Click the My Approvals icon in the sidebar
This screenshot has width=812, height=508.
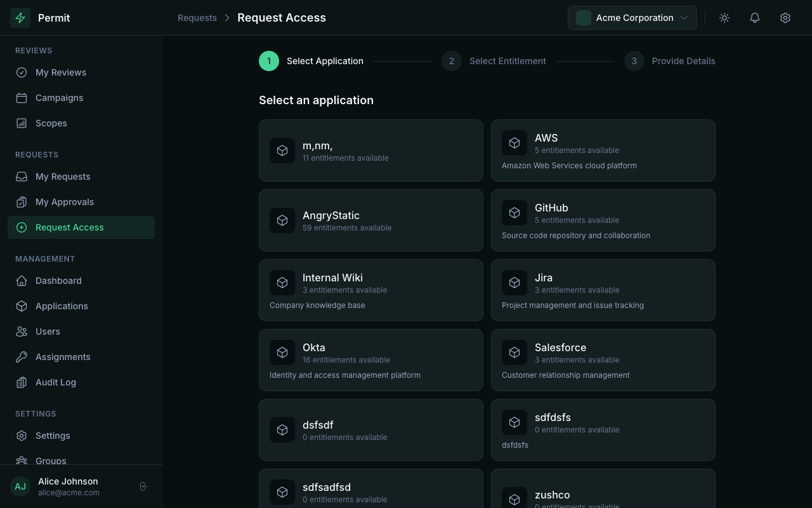point(22,202)
